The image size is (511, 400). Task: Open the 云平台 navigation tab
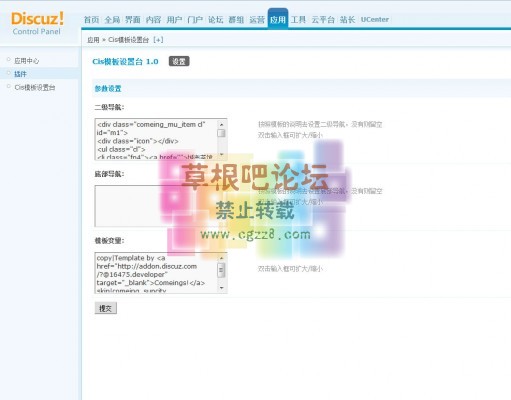(323, 20)
